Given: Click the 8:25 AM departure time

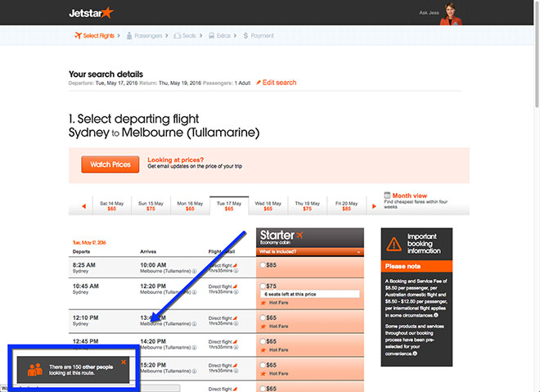Looking at the screenshot, I should click(84, 265).
